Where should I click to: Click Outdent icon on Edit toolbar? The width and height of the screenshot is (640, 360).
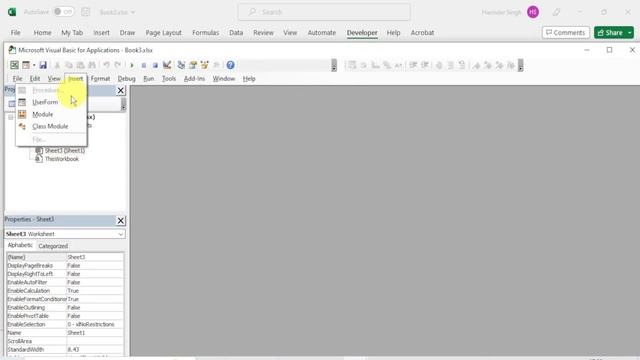(x=425, y=65)
